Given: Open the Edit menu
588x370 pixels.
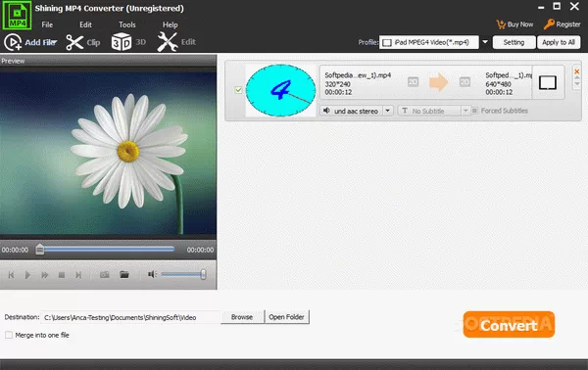Looking at the screenshot, I should (x=85, y=24).
